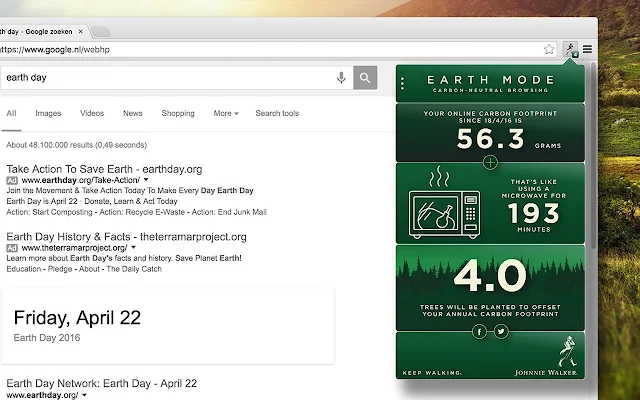Bookmark this page with the star icon
Viewport: 640px width, 400px height.
pyautogui.click(x=549, y=49)
